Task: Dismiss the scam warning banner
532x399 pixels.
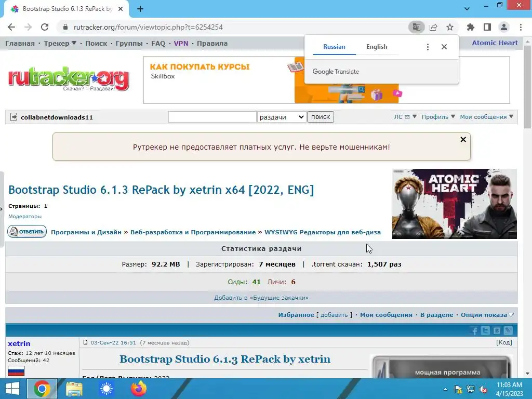Action: click(x=463, y=139)
